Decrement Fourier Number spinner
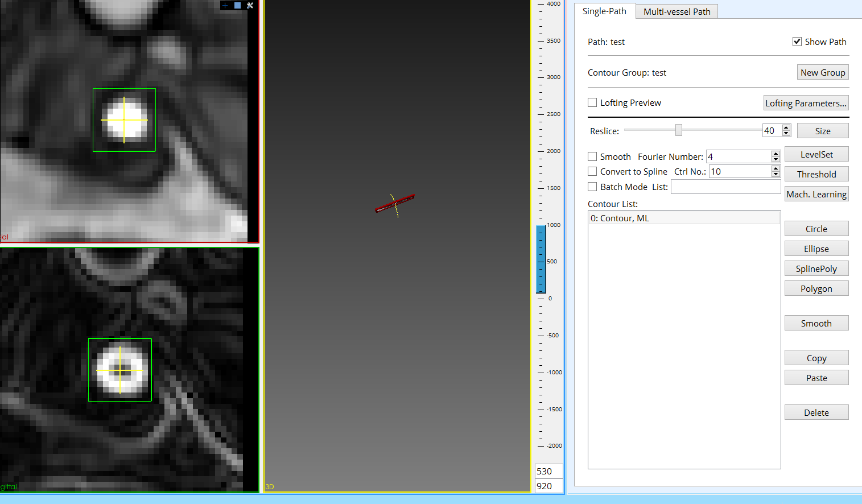The height and width of the screenshot is (504, 862). 776,159
